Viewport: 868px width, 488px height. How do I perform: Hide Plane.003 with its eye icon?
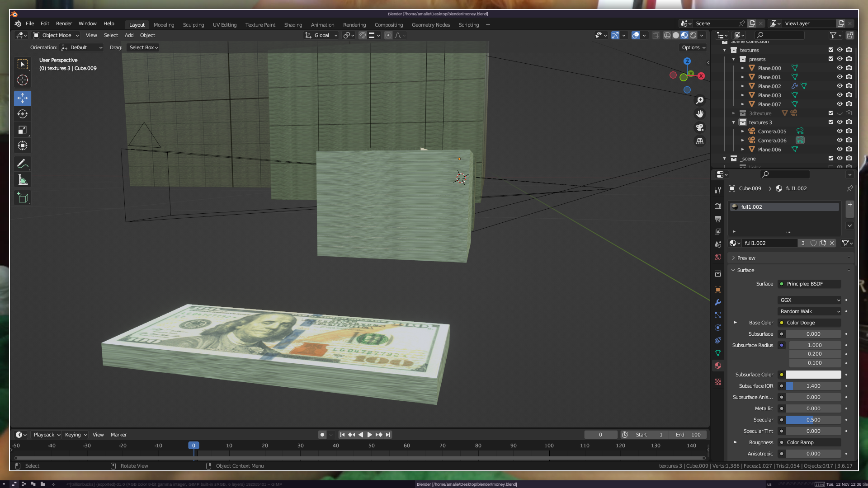click(x=840, y=95)
